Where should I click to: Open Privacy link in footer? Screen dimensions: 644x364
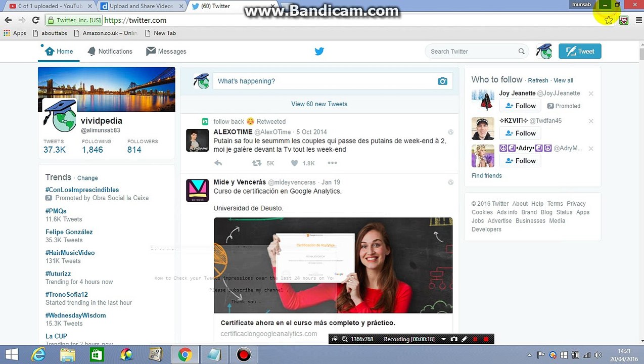[576, 204]
